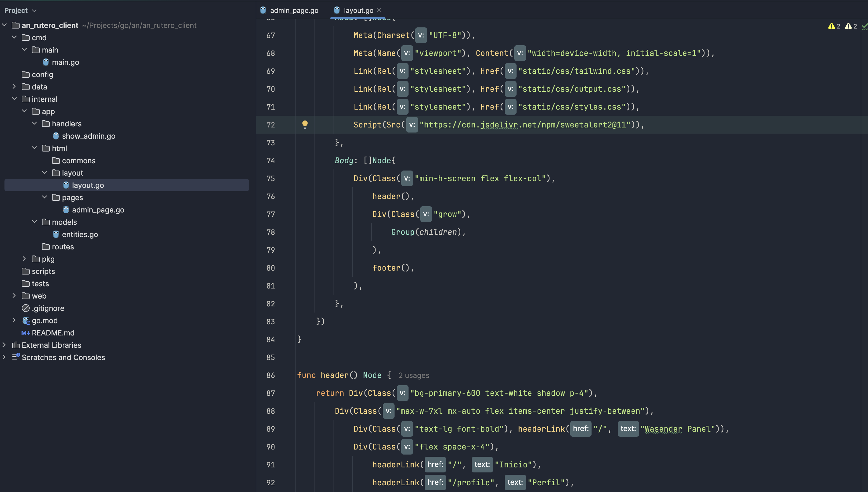Collapse the cmd folder
Screen dimensions: 868x492
pyautogui.click(x=14, y=37)
